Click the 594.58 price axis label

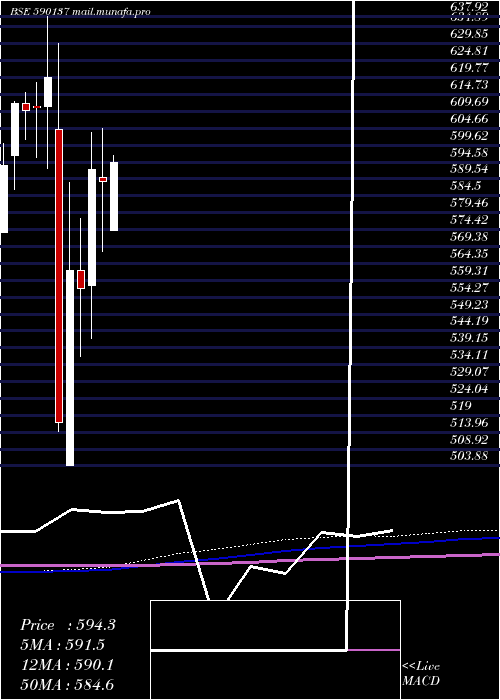[469, 153]
